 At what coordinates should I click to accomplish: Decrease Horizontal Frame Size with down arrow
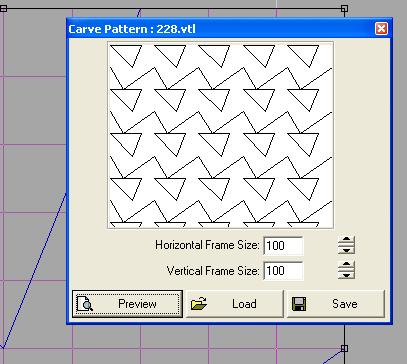(x=346, y=250)
